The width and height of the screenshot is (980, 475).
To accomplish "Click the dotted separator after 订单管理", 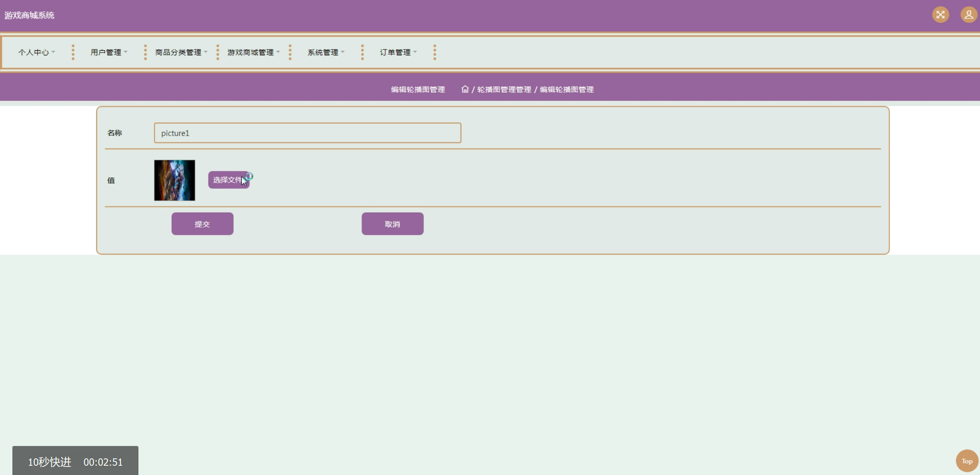I will pos(435,52).
